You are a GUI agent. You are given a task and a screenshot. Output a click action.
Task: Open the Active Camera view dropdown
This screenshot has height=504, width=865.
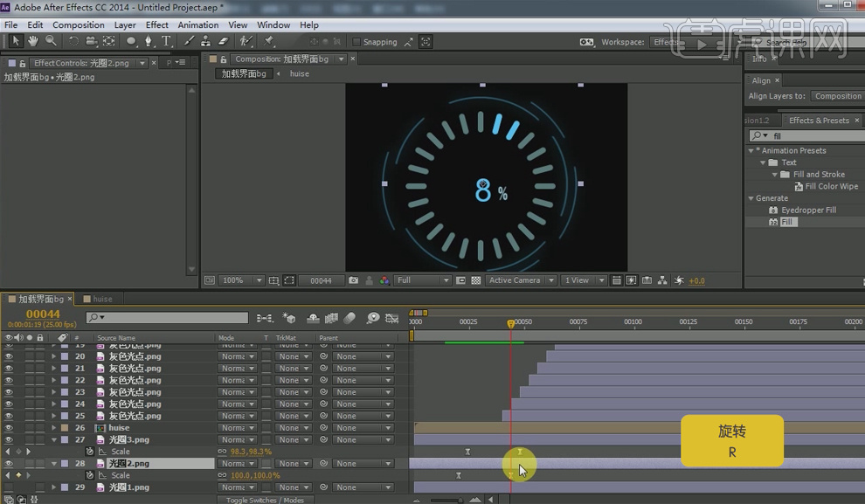pyautogui.click(x=522, y=280)
